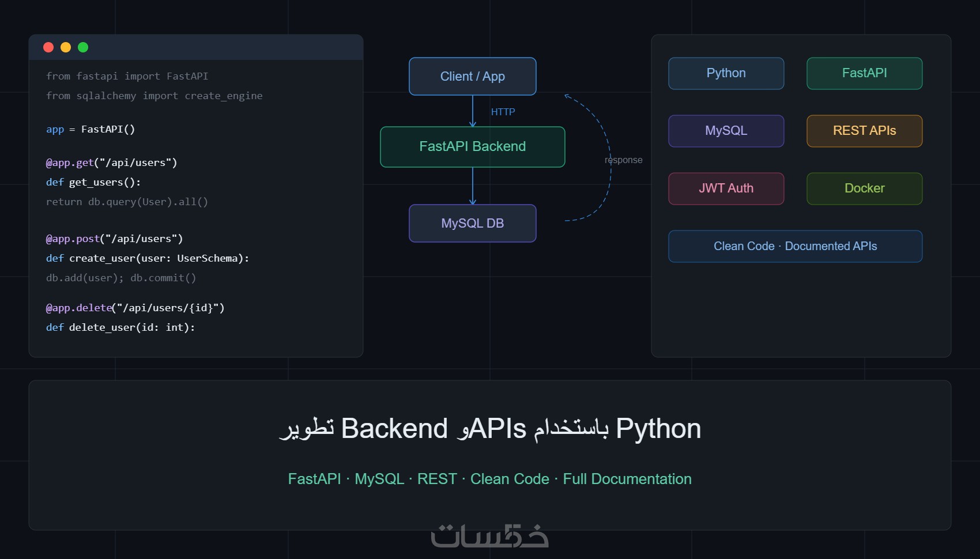Click the dashed response arrow label
This screenshot has height=559, width=980.
click(623, 160)
